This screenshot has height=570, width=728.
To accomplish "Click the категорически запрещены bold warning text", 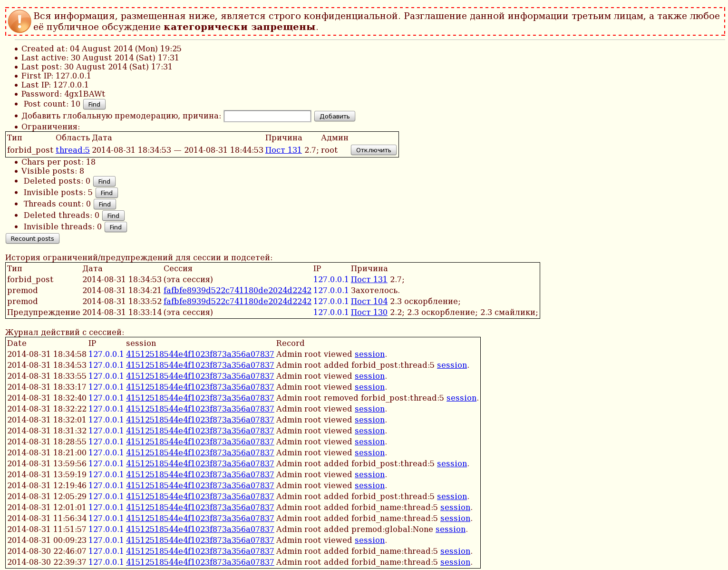I will coord(240,27).
